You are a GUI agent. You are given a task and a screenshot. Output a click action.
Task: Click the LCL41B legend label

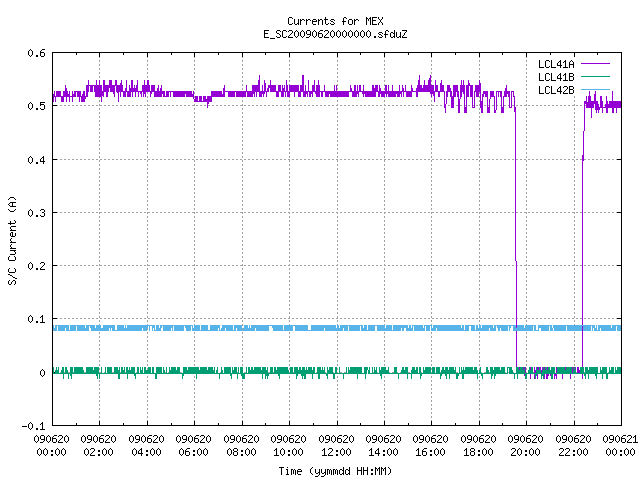[x=556, y=77]
